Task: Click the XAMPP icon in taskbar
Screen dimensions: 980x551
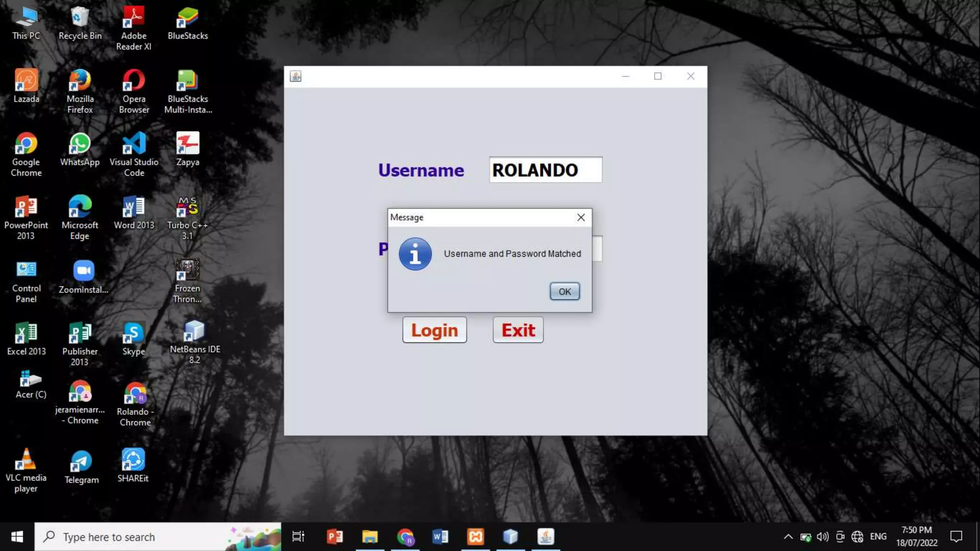Action: [475, 537]
